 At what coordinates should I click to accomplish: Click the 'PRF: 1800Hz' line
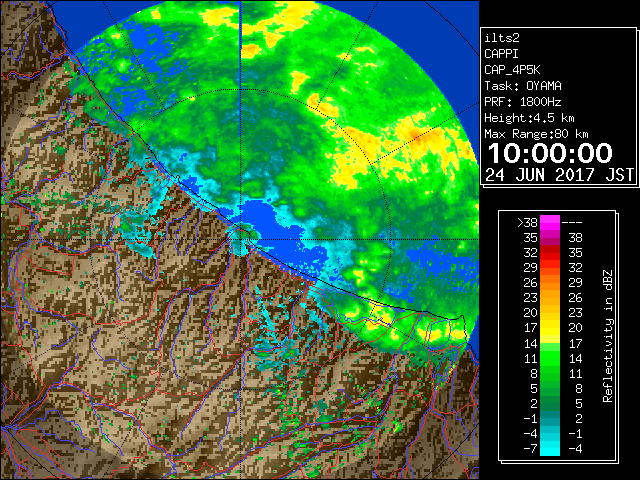click(523, 102)
